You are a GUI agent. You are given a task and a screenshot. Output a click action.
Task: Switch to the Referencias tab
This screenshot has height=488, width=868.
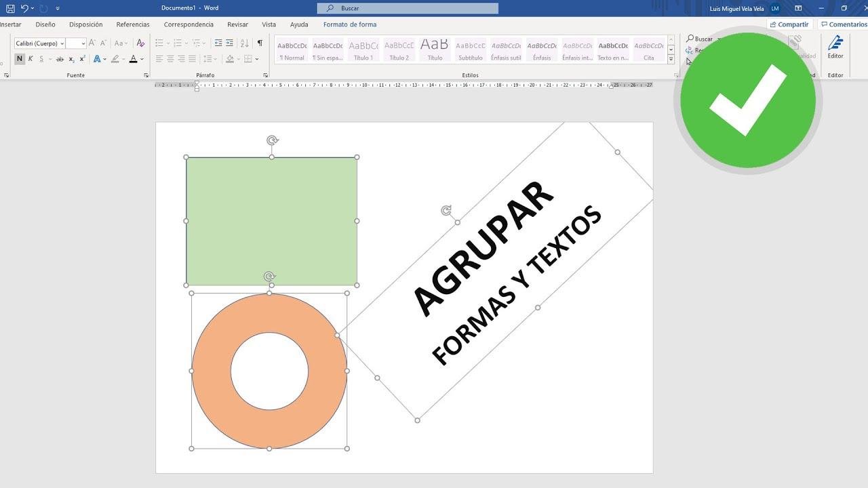pos(133,24)
